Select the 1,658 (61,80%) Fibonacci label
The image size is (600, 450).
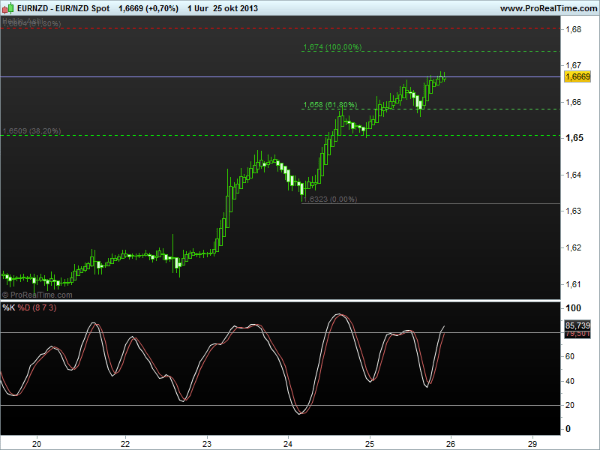330,104
